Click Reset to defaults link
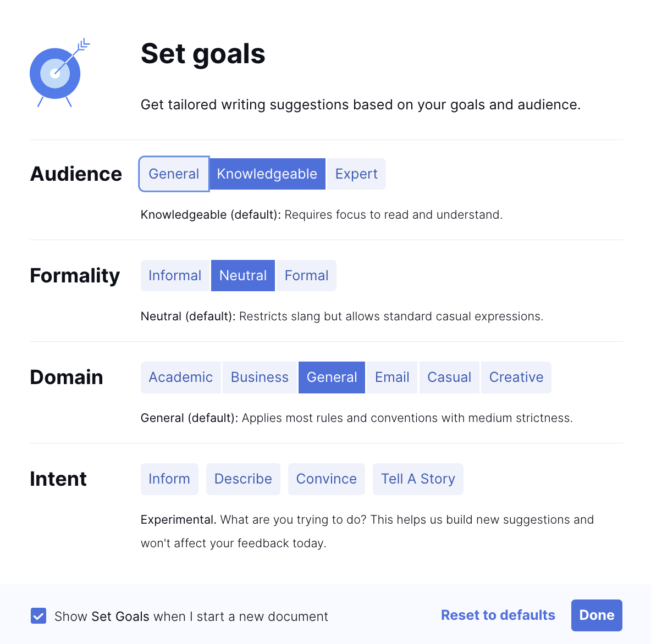651x644 pixels. point(498,615)
